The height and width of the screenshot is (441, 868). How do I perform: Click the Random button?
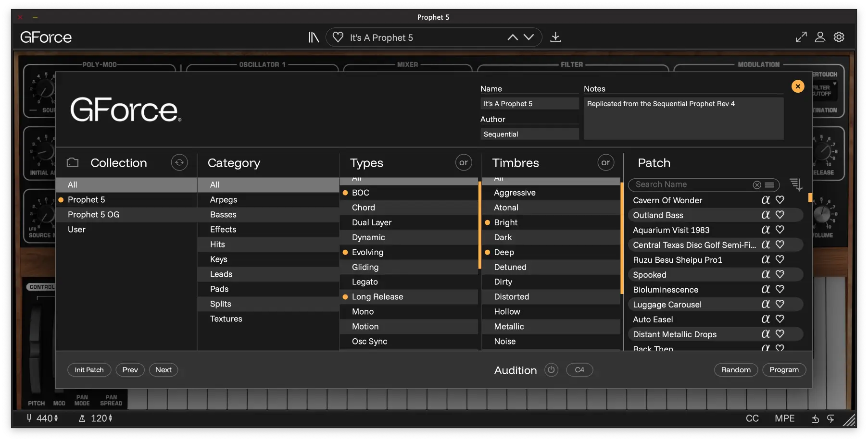click(x=736, y=370)
